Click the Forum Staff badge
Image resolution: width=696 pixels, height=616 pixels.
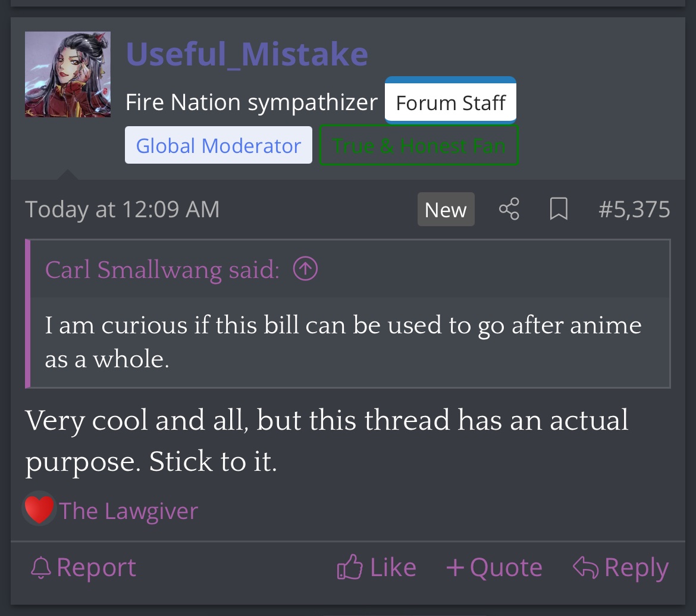pos(450,102)
